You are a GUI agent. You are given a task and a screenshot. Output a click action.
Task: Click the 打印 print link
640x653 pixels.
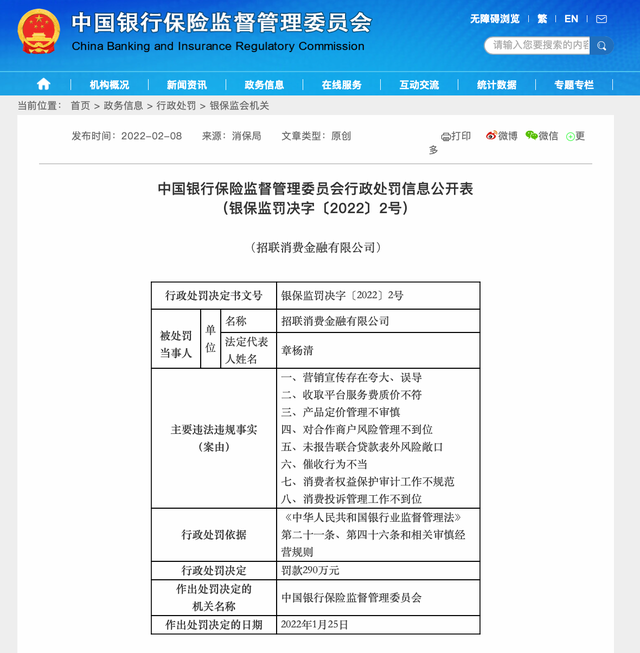(461, 136)
